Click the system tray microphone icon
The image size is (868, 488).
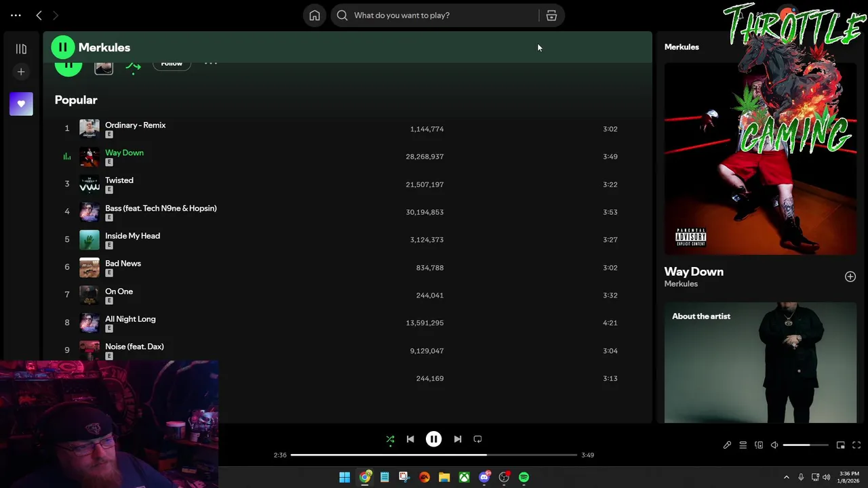[x=801, y=477]
